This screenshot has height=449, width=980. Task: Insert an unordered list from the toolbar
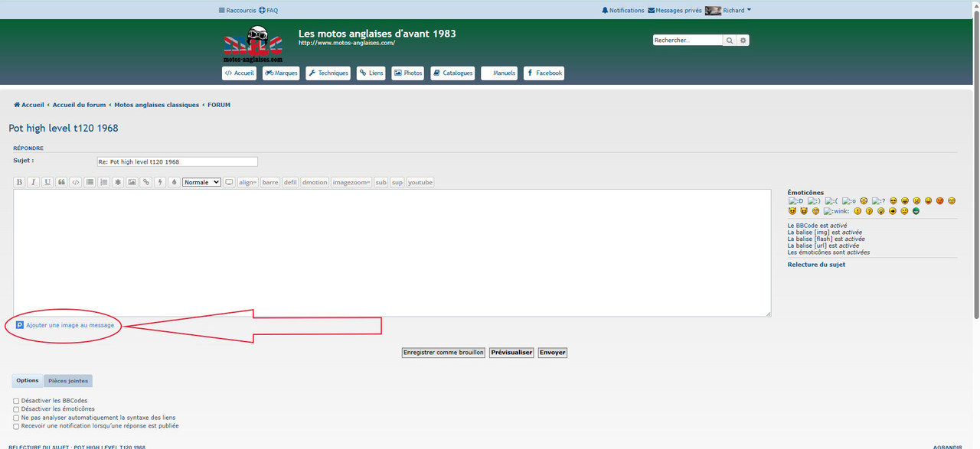click(x=90, y=182)
